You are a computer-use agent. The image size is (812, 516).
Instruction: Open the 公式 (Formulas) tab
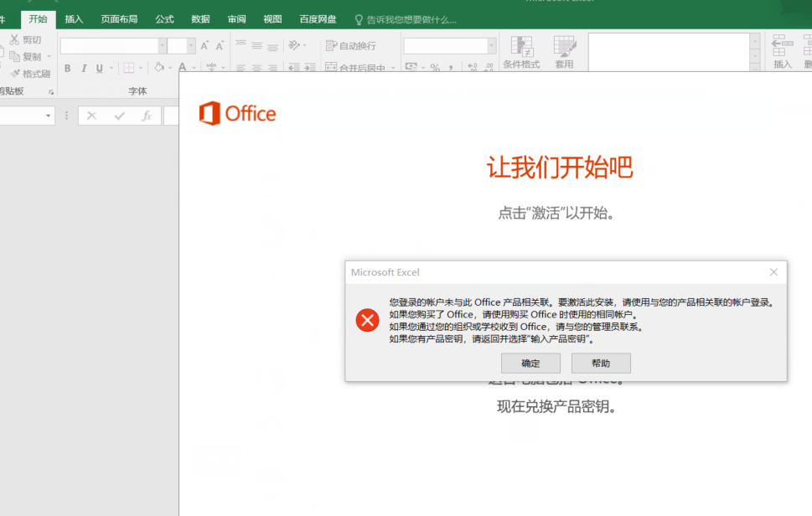coord(165,19)
